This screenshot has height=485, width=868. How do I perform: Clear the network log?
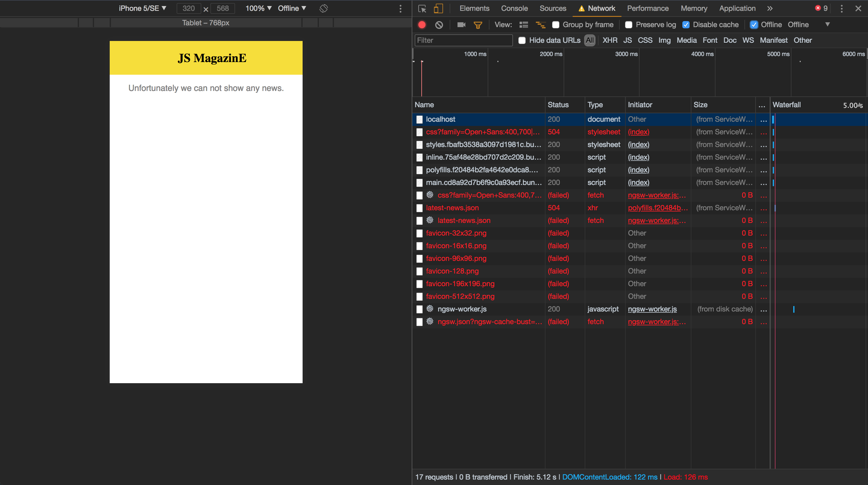click(x=439, y=24)
